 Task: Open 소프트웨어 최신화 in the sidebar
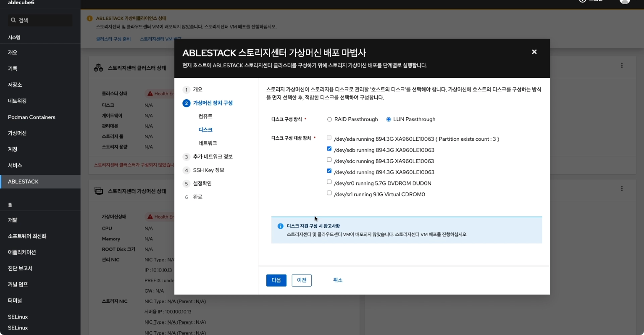click(40, 236)
